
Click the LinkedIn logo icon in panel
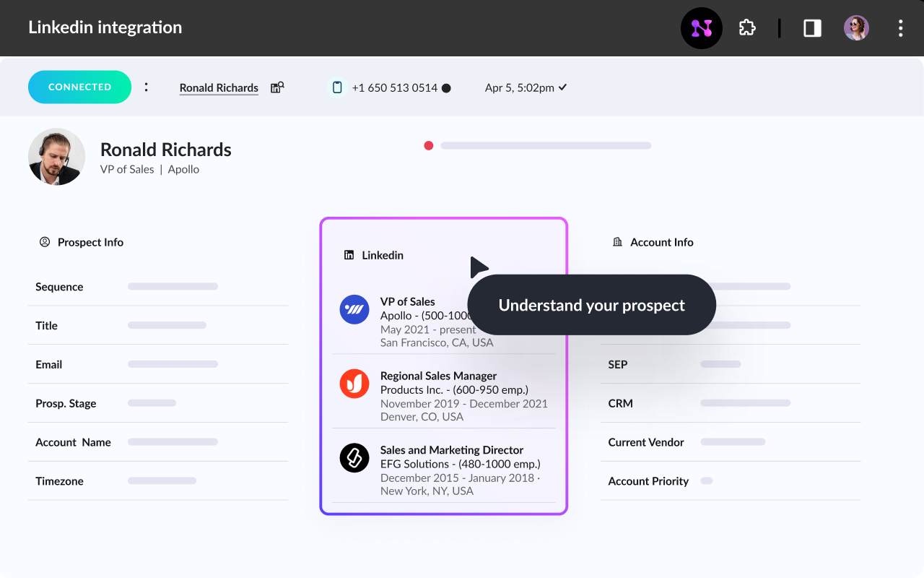click(349, 255)
